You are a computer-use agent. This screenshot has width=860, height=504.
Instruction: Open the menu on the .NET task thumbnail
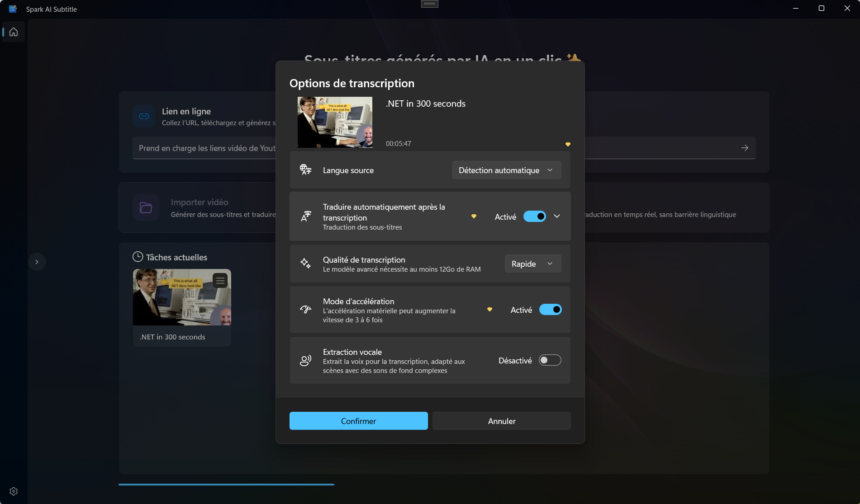click(x=220, y=280)
